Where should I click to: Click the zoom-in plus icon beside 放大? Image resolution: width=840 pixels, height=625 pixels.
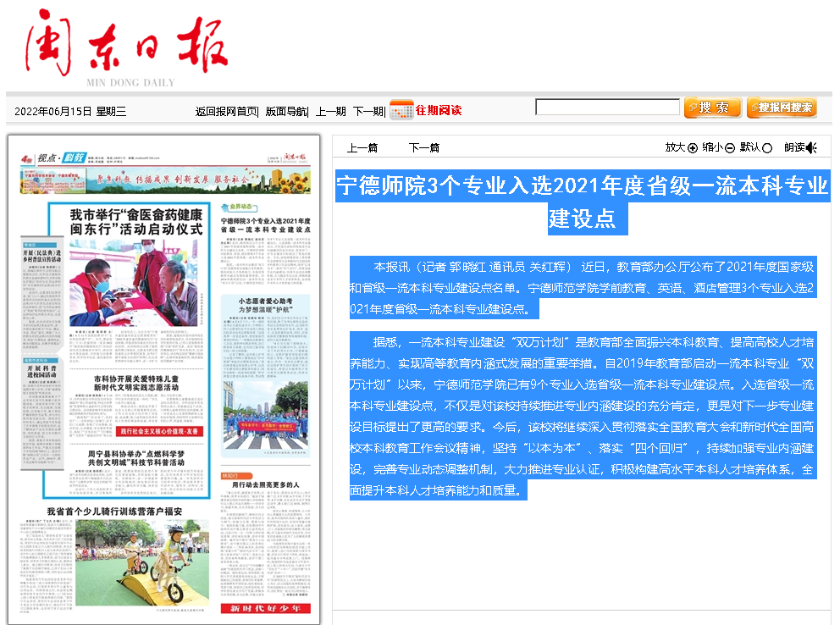693,148
